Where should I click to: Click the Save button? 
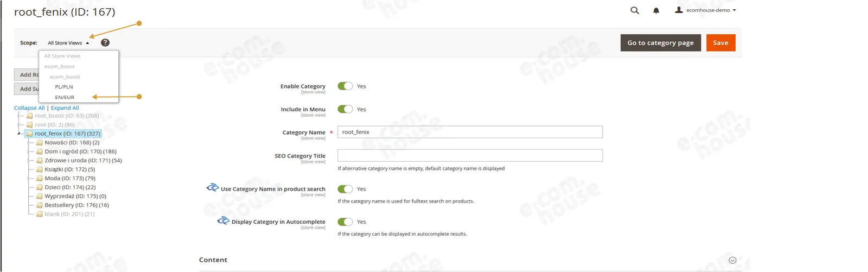point(720,43)
